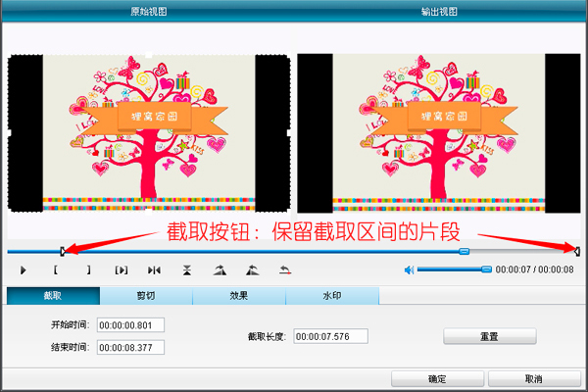
Task: Select the trim start marker on the timeline
Action: (x=63, y=251)
